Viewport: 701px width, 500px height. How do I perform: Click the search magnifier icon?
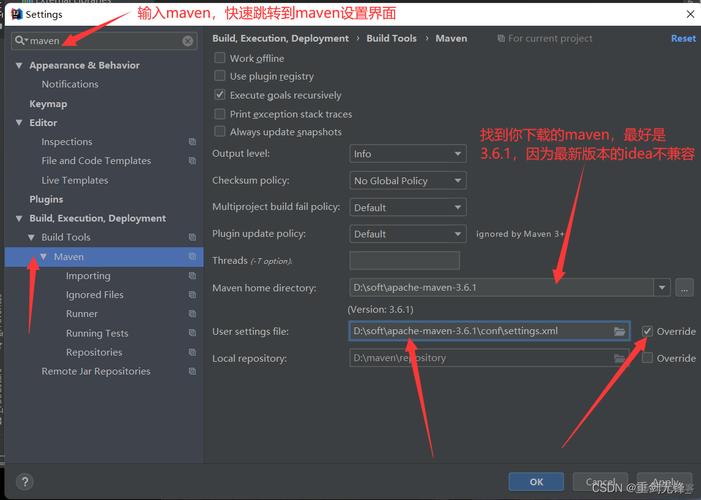[x=20, y=41]
